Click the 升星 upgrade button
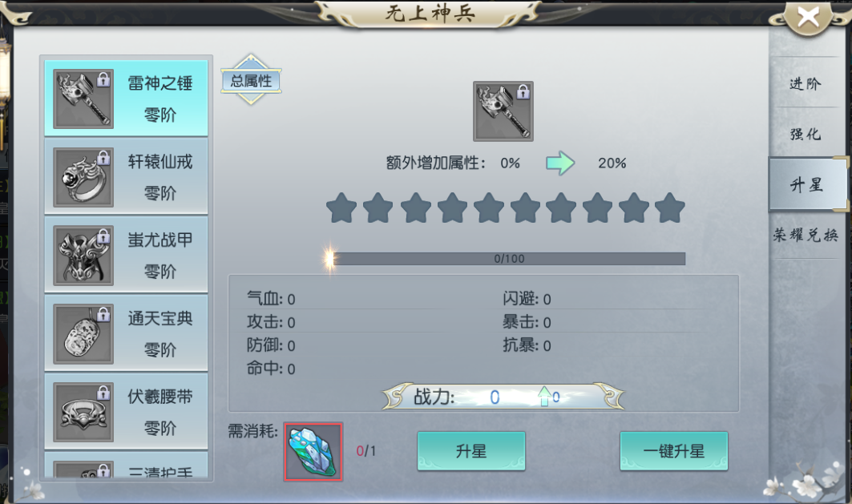 pos(471,451)
